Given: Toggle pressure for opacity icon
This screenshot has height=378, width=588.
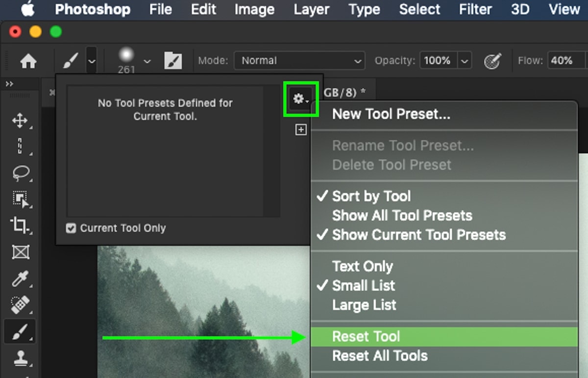Looking at the screenshot, I should click(x=492, y=61).
